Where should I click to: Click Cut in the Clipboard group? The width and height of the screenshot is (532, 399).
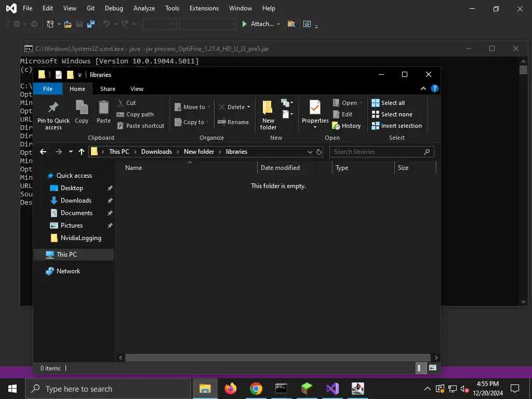tap(126, 103)
